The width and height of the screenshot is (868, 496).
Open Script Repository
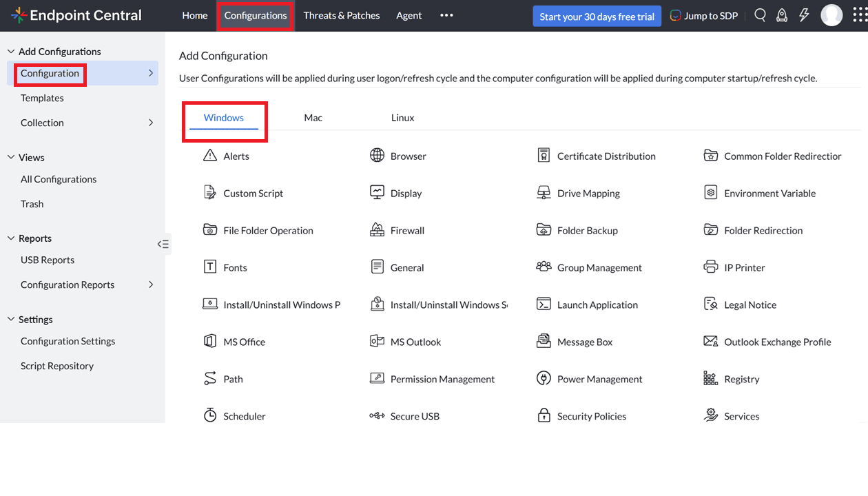[x=57, y=366]
